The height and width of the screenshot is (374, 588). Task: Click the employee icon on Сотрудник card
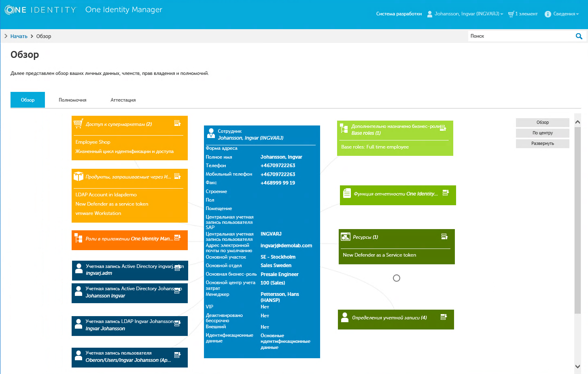(x=211, y=133)
